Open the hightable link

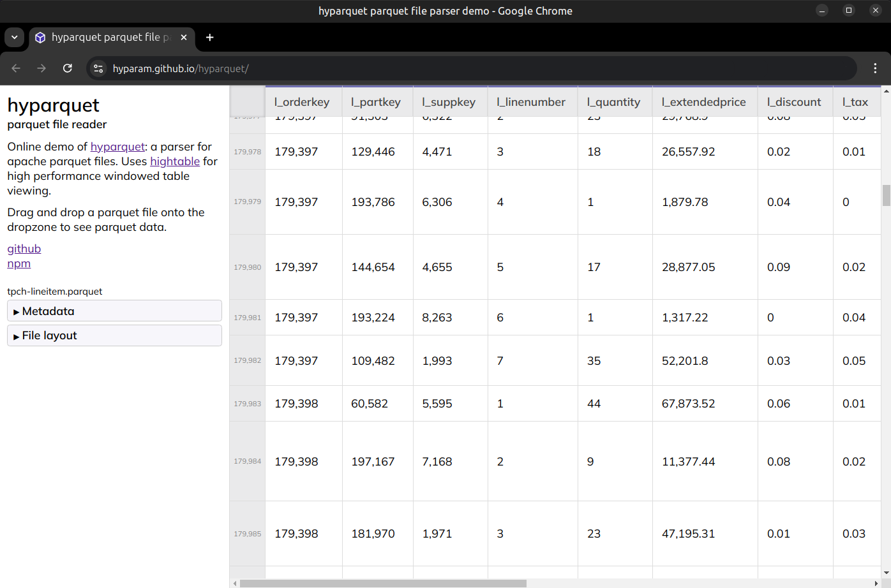(175, 161)
